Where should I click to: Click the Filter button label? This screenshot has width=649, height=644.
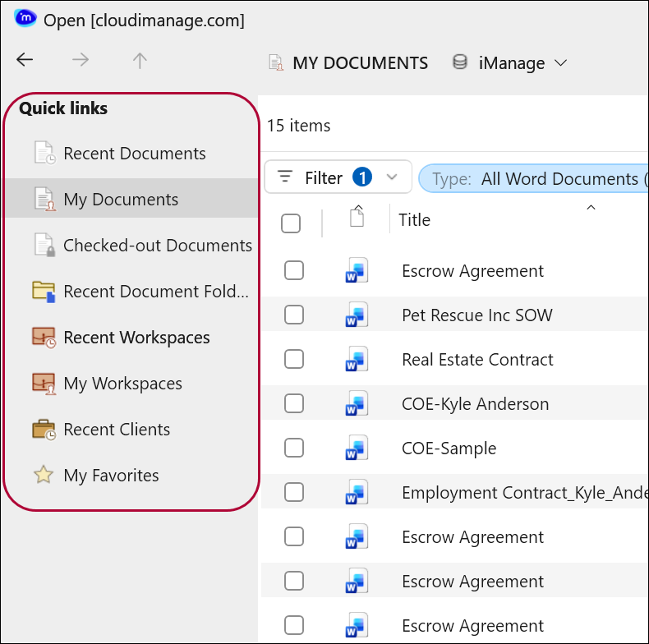(x=324, y=178)
